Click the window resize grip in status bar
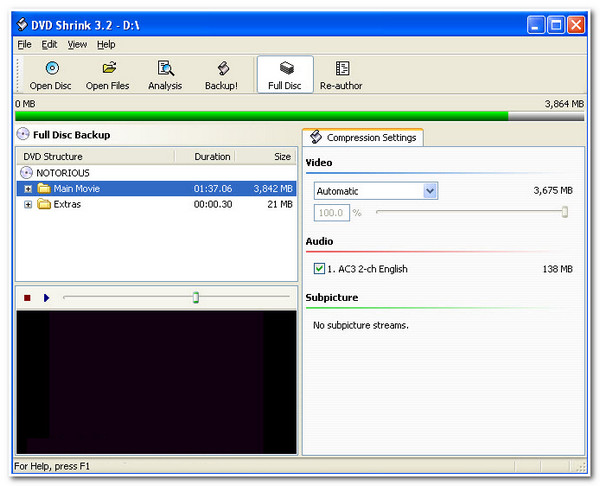Viewport: 600px width, 486px height. [581, 466]
